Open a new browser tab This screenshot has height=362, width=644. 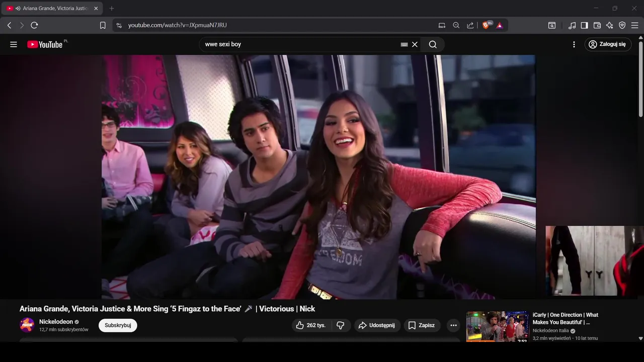tap(112, 9)
